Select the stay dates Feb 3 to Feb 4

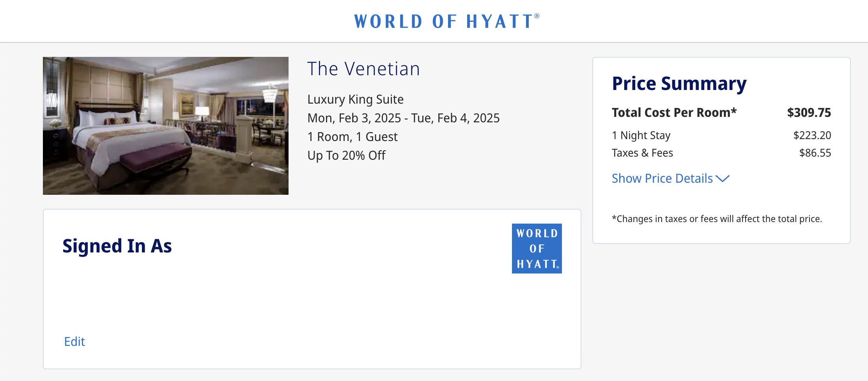coord(403,118)
